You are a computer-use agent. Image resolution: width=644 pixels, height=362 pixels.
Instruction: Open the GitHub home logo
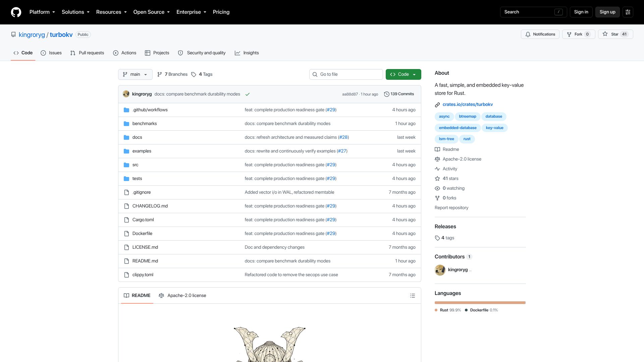coord(16,12)
